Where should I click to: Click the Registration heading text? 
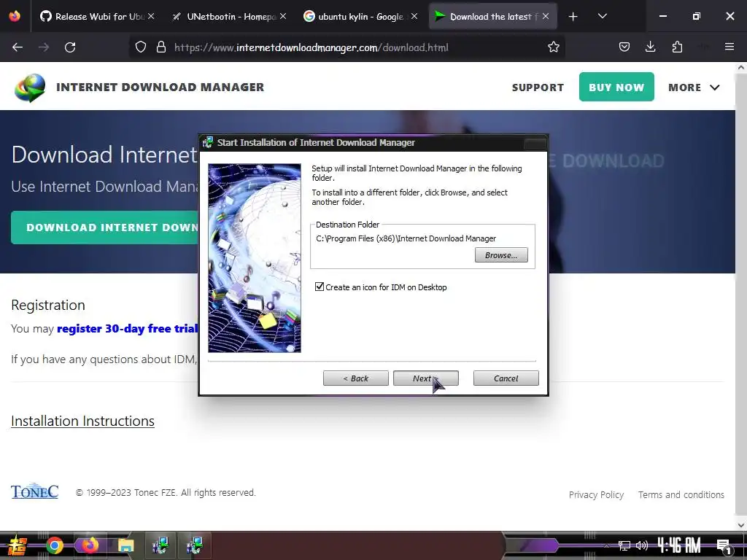coord(48,305)
